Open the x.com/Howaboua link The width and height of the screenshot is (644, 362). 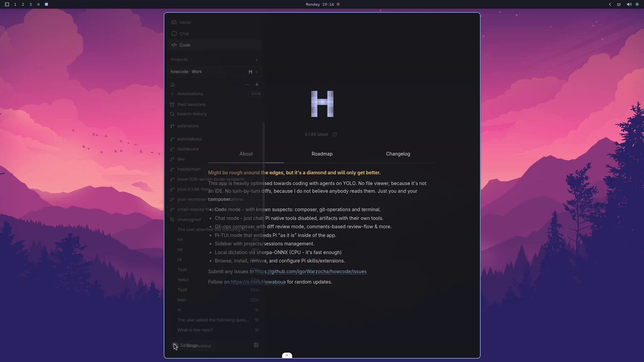(x=258, y=282)
